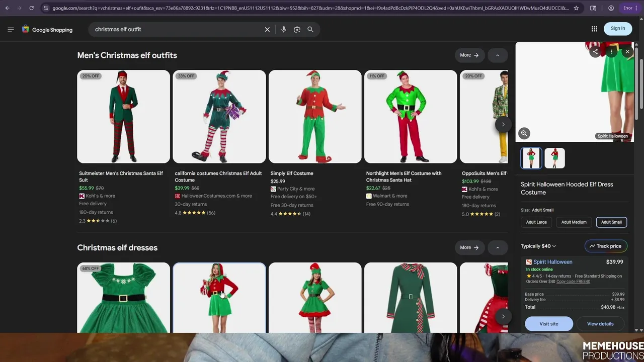
Task: Open the Walmart & more seller text
Action: [x=390, y=196]
